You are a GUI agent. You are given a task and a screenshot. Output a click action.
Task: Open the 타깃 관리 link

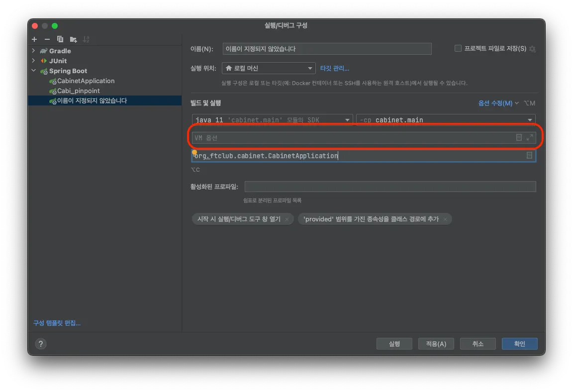pyautogui.click(x=334, y=68)
